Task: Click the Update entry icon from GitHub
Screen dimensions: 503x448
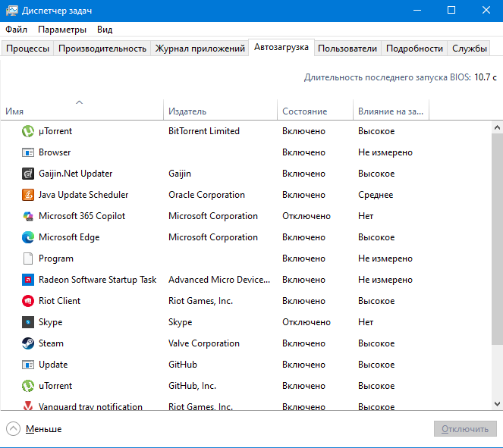Action: click(28, 365)
